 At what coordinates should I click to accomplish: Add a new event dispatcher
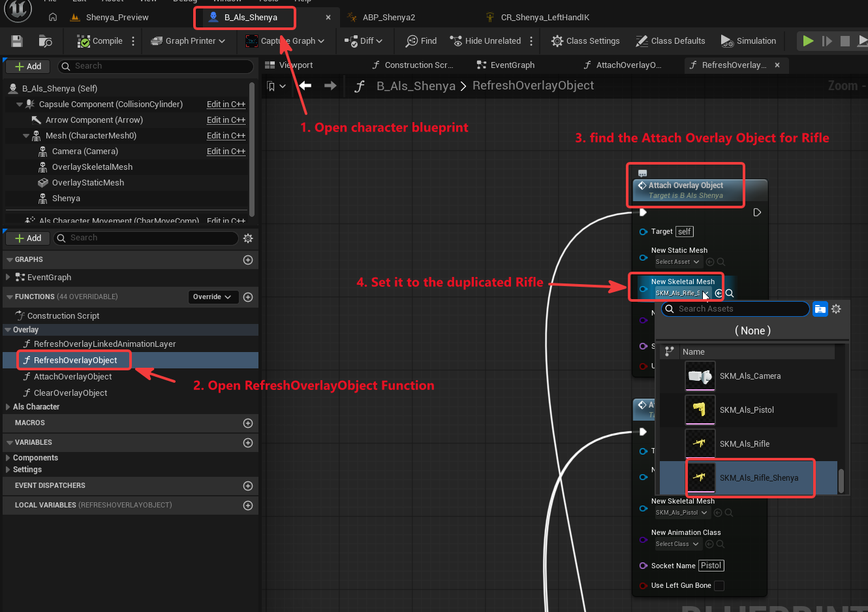(248, 486)
